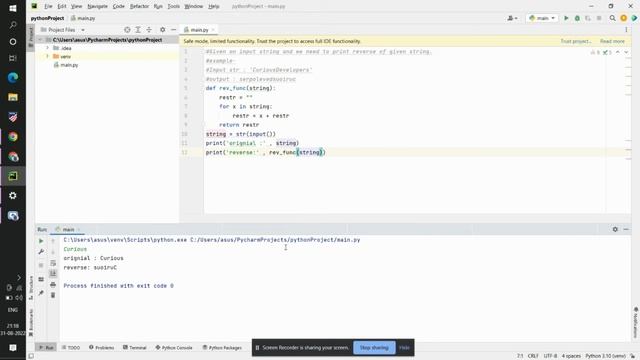640x360 pixels.
Task: Open the Refactor menu
Action: [140, 7]
